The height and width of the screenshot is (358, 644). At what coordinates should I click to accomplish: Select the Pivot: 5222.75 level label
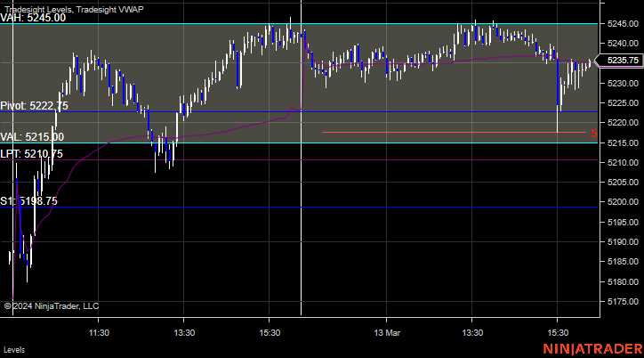click(34, 106)
